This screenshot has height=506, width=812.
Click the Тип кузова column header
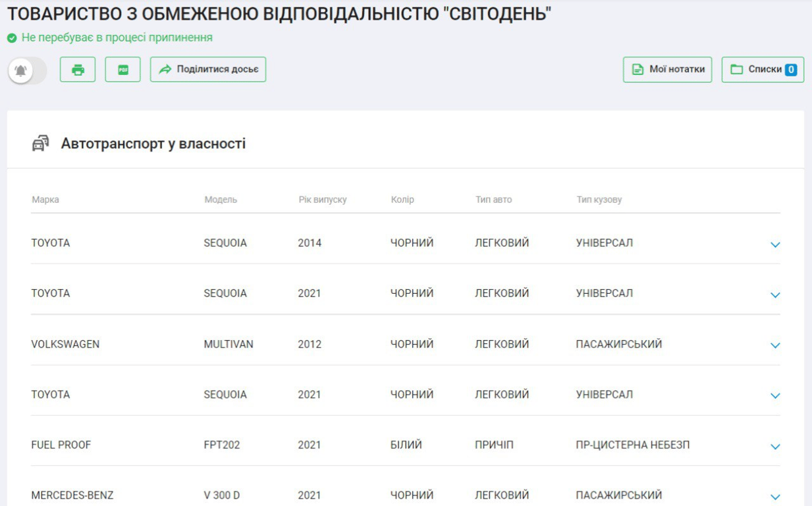coord(599,200)
